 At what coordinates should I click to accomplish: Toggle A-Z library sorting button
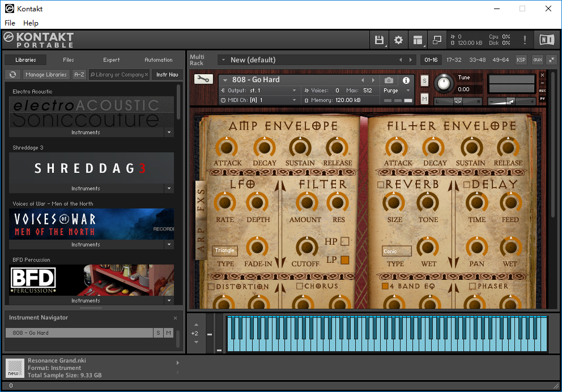click(79, 75)
